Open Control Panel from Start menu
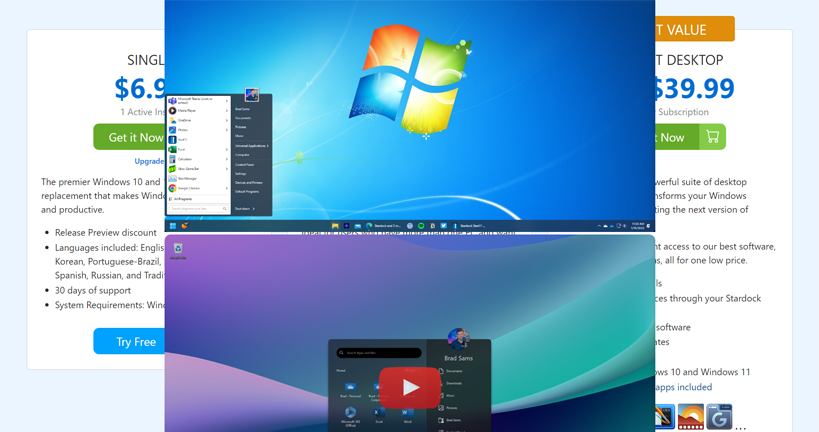Image resolution: width=819 pixels, height=432 pixels. pos(244,165)
